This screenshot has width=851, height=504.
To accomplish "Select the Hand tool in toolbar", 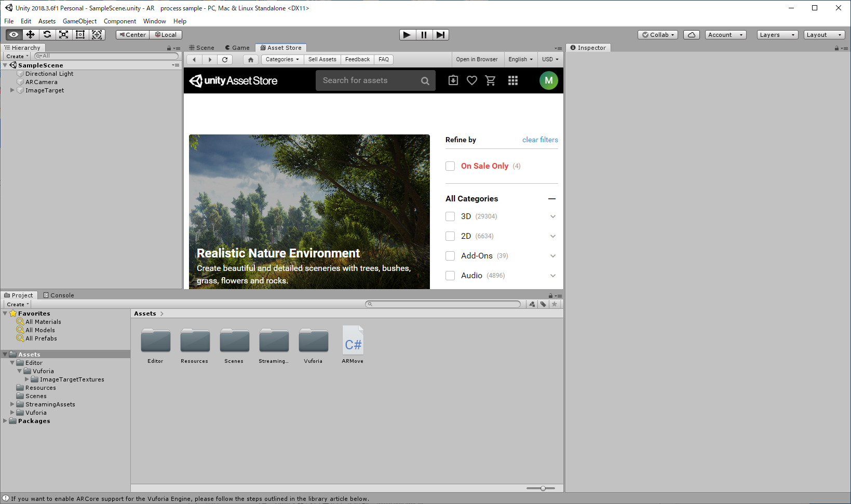I will pyautogui.click(x=14, y=35).
